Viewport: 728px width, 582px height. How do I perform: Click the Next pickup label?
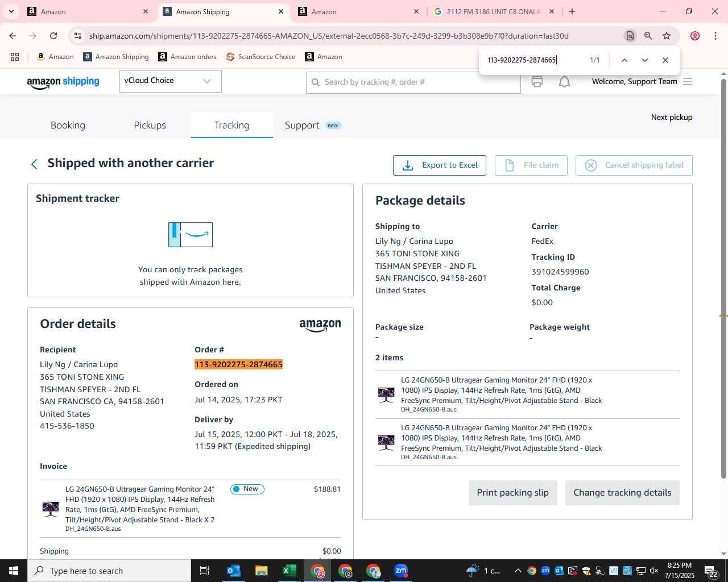672,117
